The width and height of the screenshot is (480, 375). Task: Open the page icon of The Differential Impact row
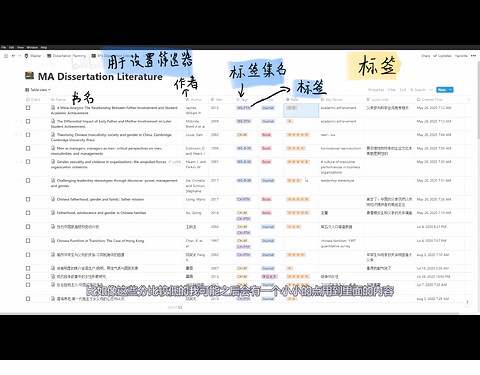click(x=53, y=121)
